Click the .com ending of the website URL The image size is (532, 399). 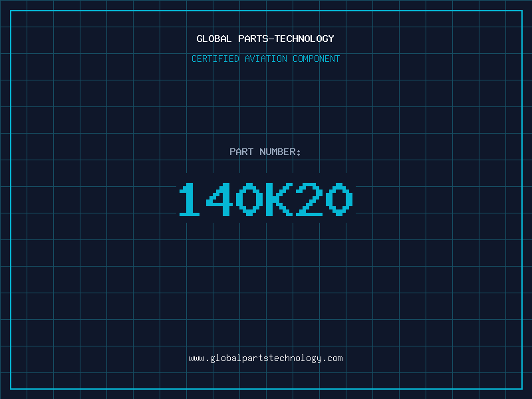pos(332,358)
